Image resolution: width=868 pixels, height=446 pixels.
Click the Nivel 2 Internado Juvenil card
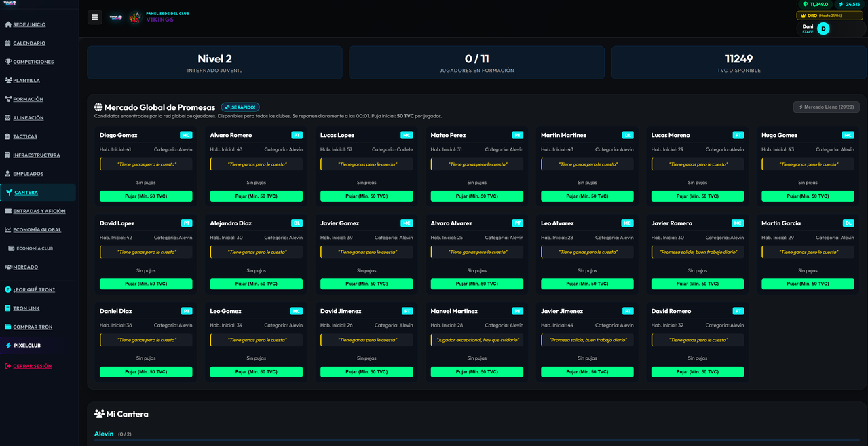coord(214,62)
